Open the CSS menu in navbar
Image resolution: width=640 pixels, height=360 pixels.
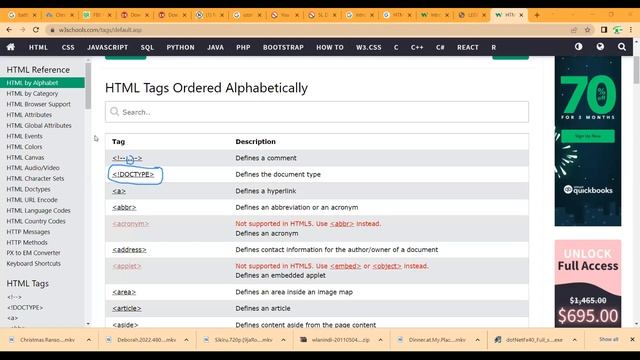coord(68,47)
